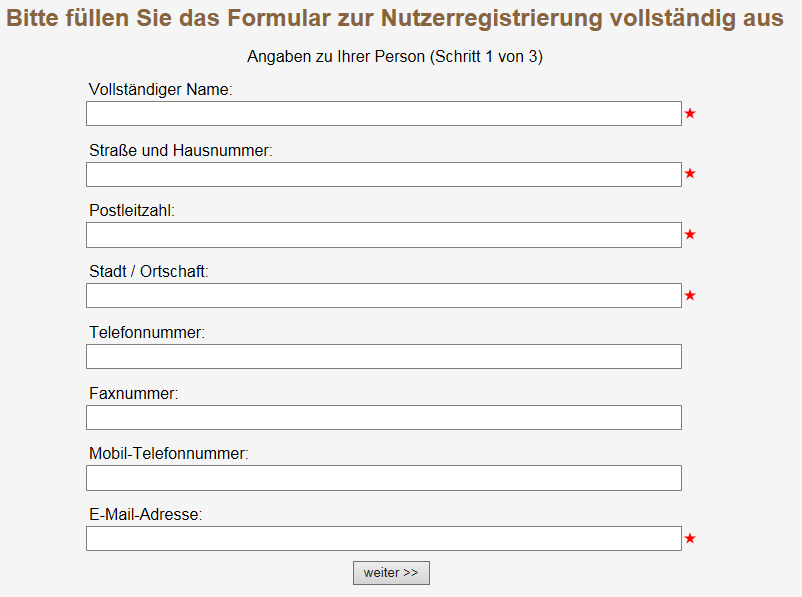
Task: Click the "Schritt 1 von 3" step heading
Action: (395, 57)
